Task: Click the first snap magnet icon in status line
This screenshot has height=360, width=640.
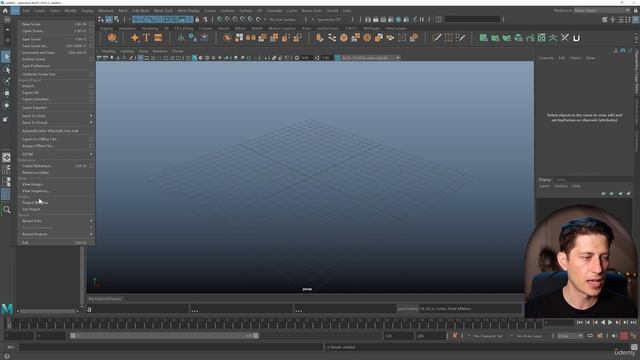Action: (220, 19)
